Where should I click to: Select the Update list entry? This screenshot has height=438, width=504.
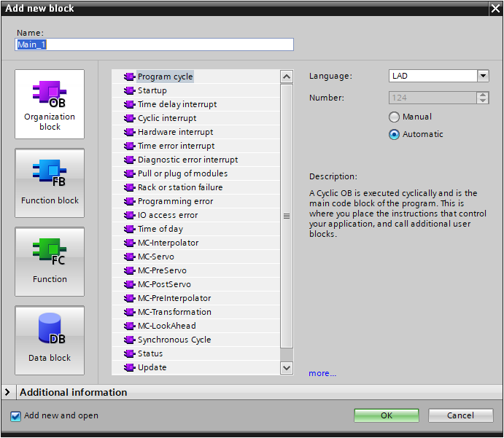pyautogui.click(x=195, y=367)
